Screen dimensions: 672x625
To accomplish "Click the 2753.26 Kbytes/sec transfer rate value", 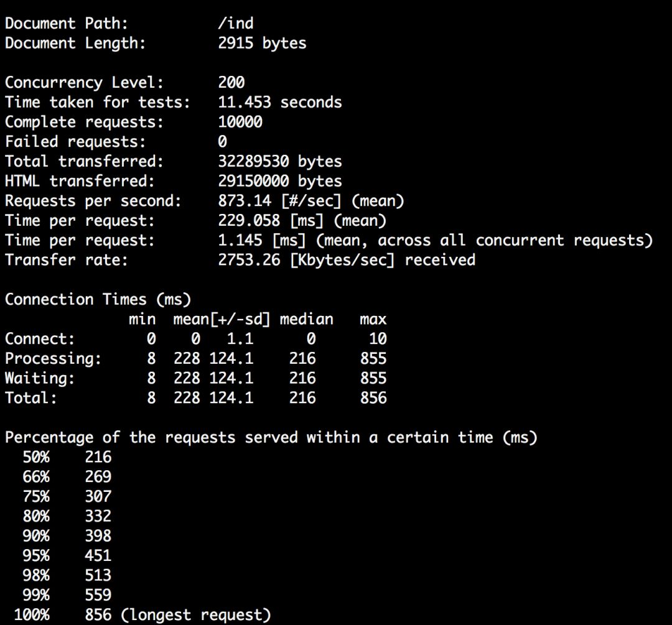I will (249, 260).
